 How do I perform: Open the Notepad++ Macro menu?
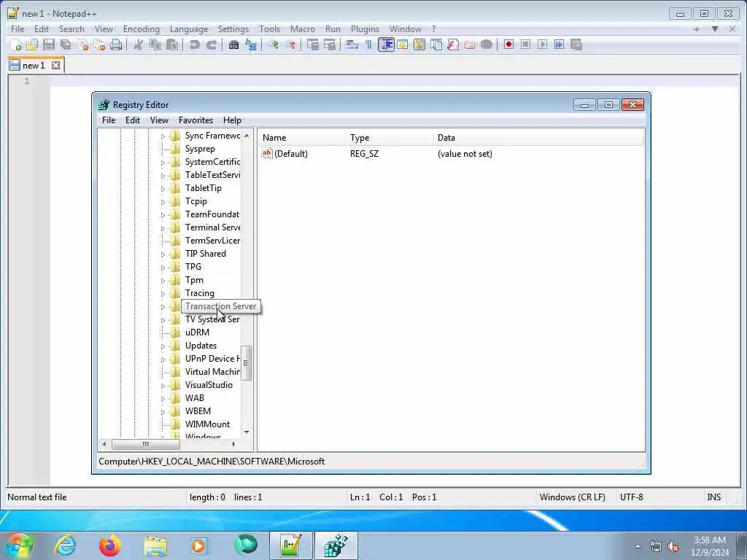(303, 29)
